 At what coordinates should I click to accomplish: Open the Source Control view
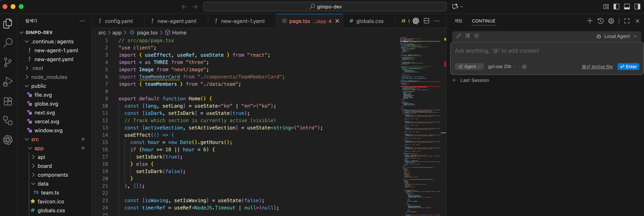(x=8, y=62)
